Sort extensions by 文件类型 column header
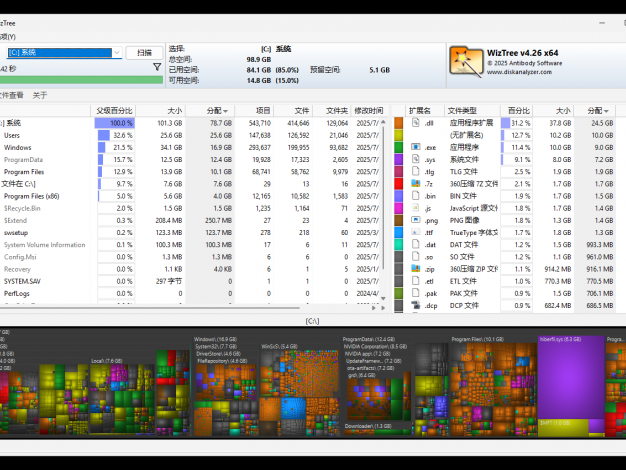This screenshot has height=470, width=626. point(472,111)
